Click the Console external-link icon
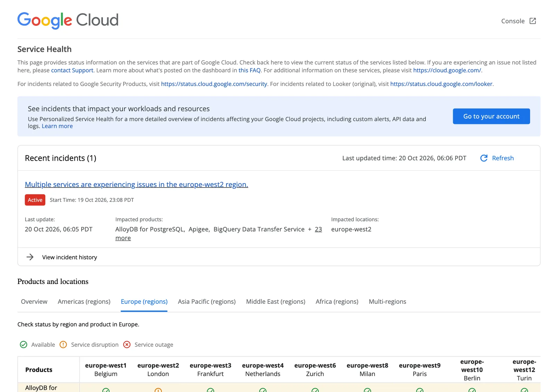Image resolution: width=558 pixels, height=392 pixels. pos(533,21)
